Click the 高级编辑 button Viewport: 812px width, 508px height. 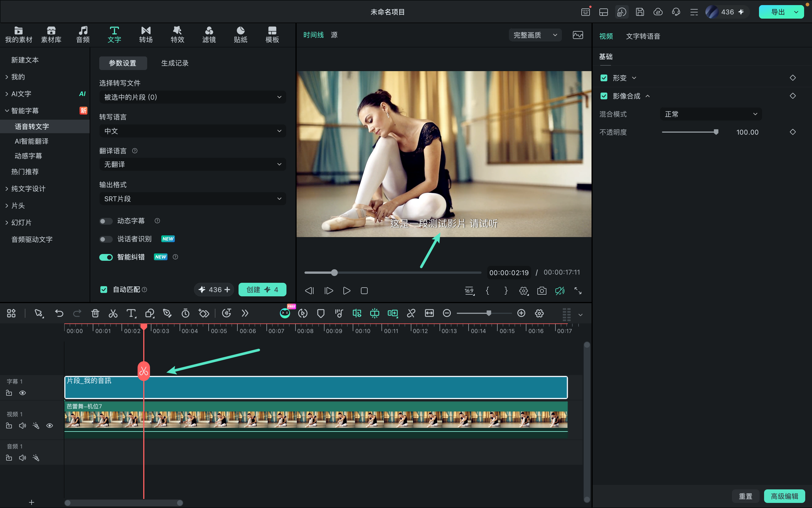pyautogui.click(x=784, y=496)
